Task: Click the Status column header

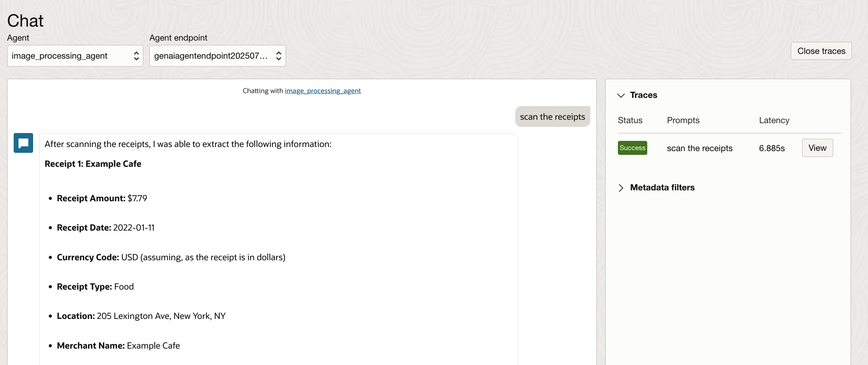Action: click(630, 120)
